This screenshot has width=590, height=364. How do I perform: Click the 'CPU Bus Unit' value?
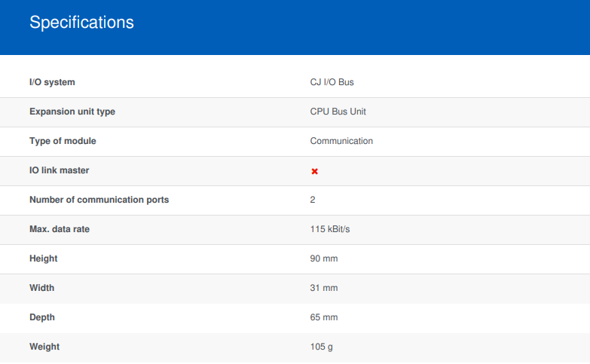[338, 112]
